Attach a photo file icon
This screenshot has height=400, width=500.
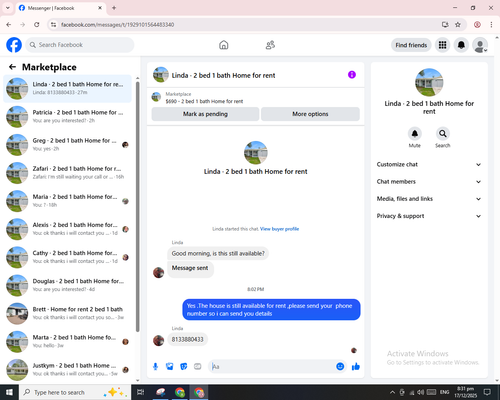click(x=170, y=367)
